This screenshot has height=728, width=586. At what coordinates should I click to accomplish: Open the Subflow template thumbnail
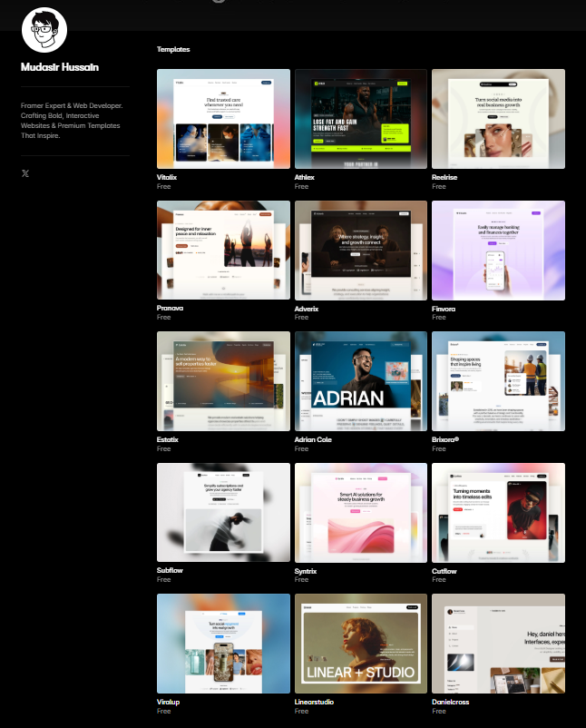point(223,513)
